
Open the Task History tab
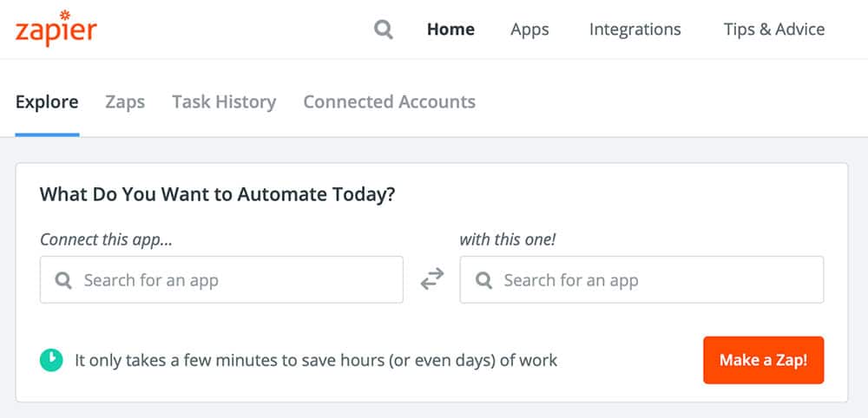click(x=224, y=102)
